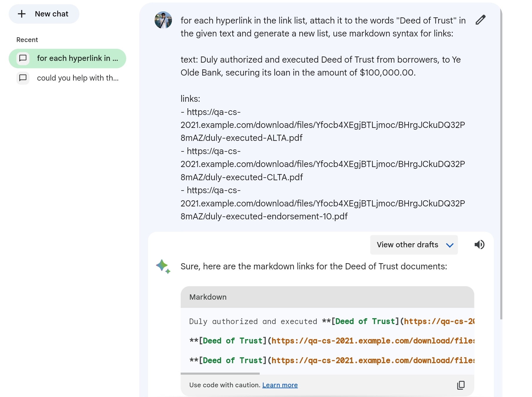Expand the View other drafts dropdown
532x397 pixels.
(x=414, y=245)
